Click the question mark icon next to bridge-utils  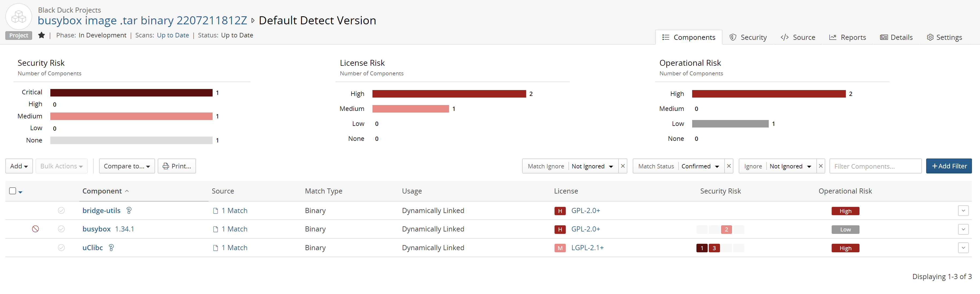point(129,210)
